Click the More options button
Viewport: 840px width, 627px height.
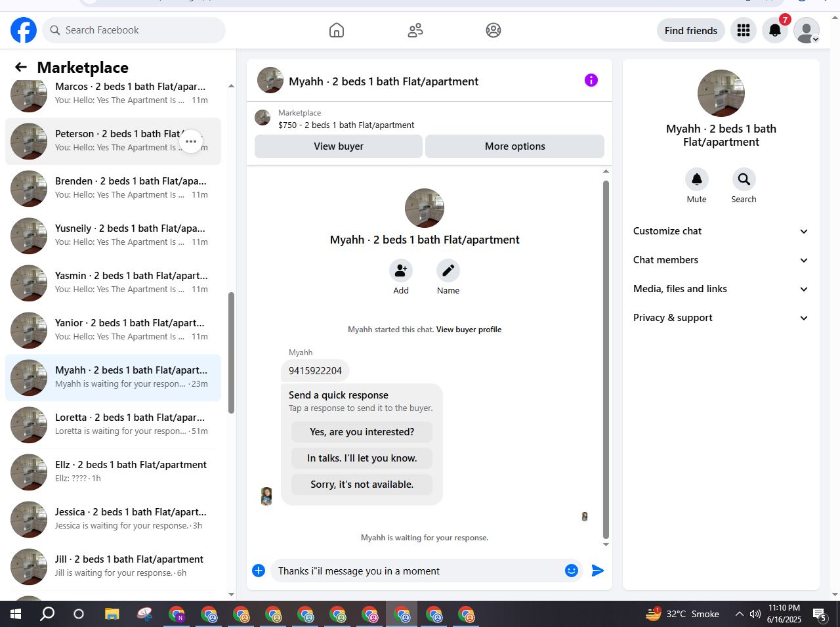(x=515, y=146)
